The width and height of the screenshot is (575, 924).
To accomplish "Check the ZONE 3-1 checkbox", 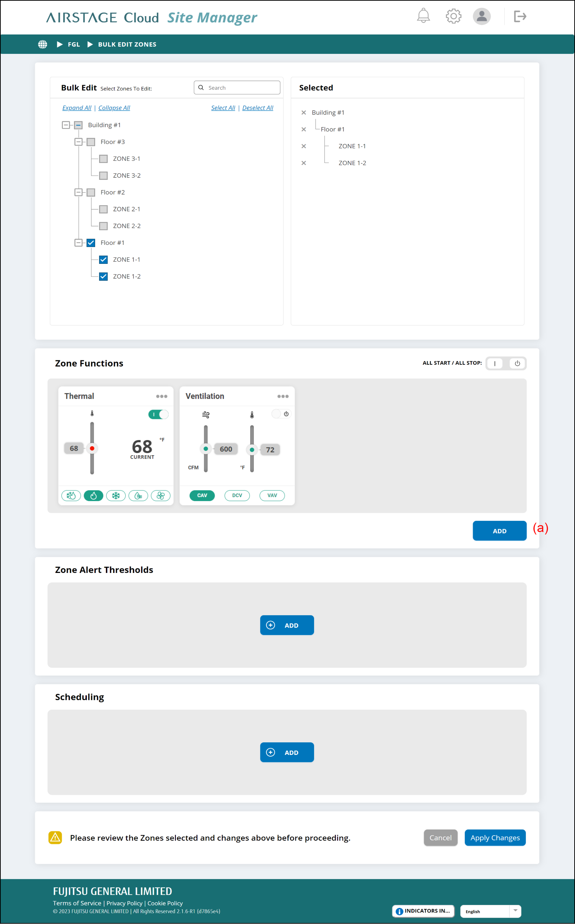I will tap(103, 159).
